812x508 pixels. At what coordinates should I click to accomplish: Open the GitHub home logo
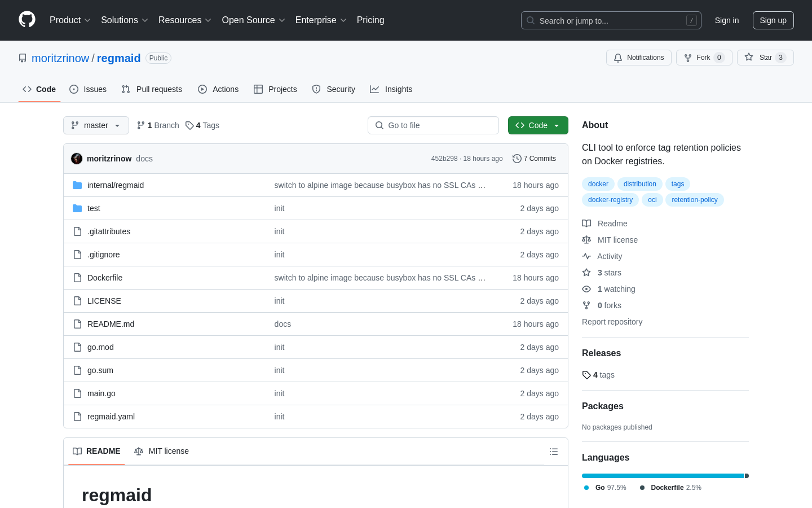[27, 20]
